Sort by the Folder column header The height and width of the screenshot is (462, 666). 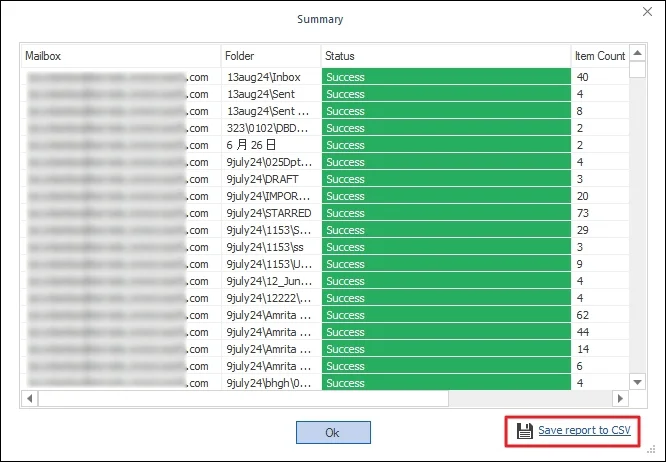click(x=271, y=56)
